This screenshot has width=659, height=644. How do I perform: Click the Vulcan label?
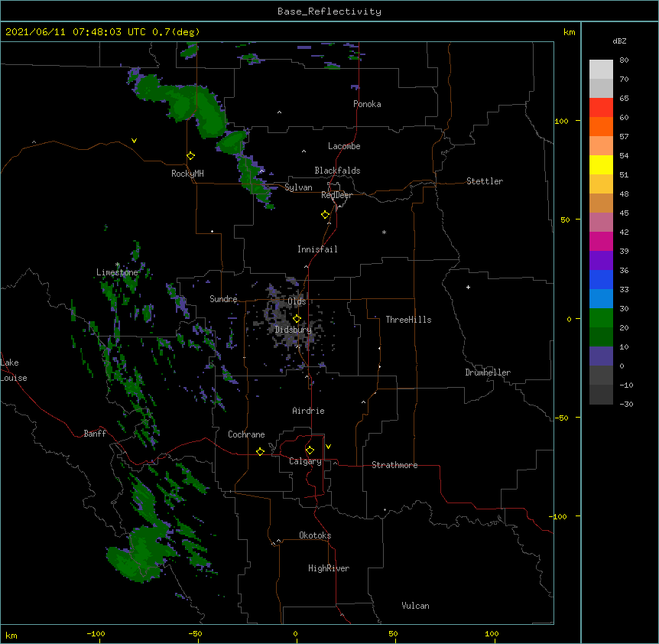(415, 606)
